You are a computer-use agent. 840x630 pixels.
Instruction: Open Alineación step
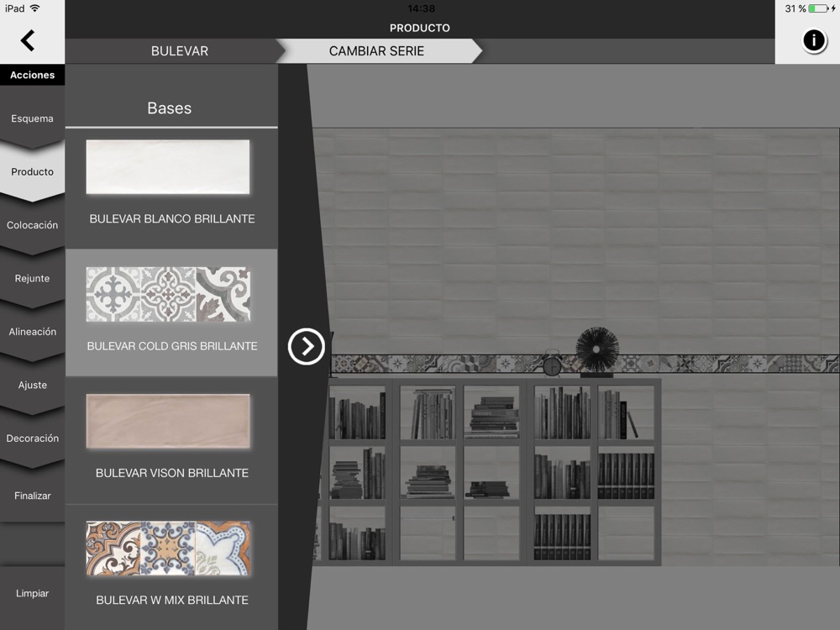click(32, 332)
